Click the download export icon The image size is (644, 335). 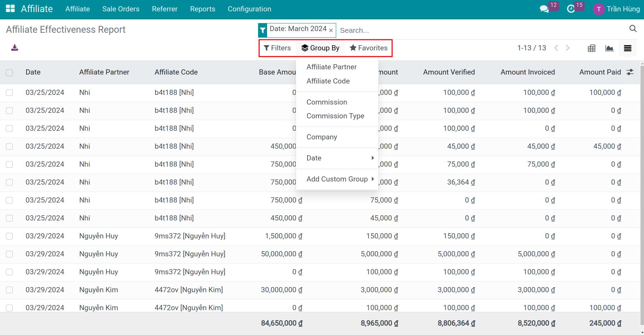point(15,48)
